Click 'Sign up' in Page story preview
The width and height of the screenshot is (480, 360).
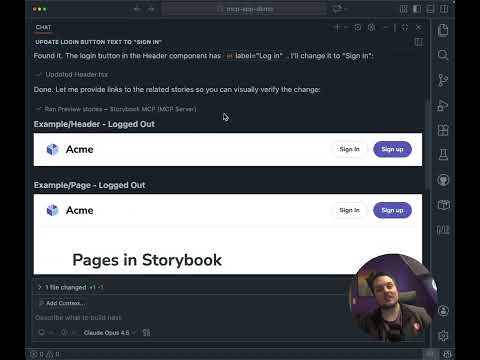392,210
